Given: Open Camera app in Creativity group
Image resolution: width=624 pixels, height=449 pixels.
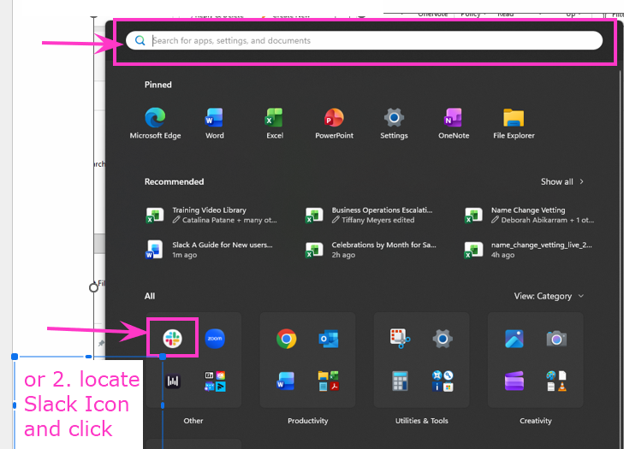Looking at the screenshot, I should pos(556,339).
